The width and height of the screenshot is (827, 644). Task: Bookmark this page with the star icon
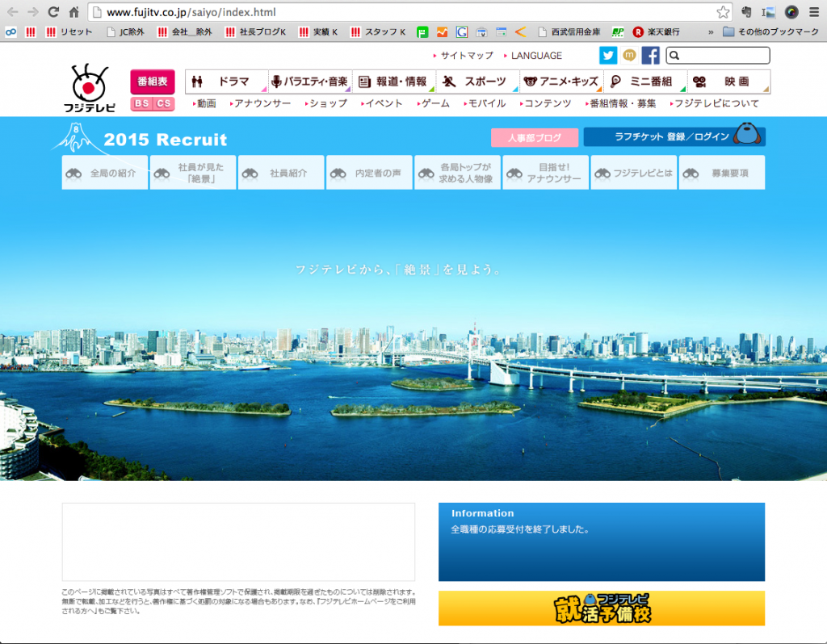(x=723, y=12)
